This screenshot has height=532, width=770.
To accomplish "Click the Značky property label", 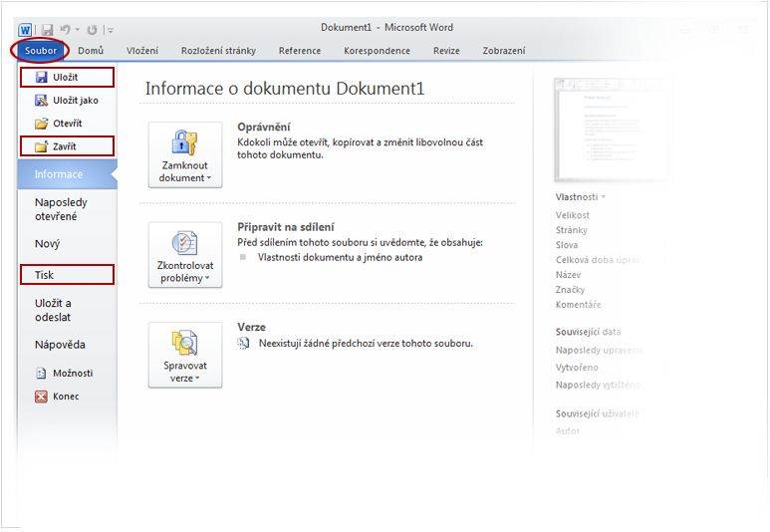I will click(x=570, y=289).
